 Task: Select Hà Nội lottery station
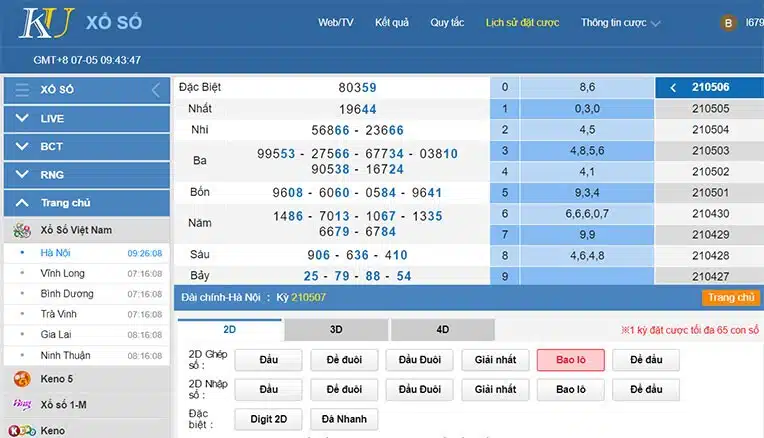tap(87, 253)
